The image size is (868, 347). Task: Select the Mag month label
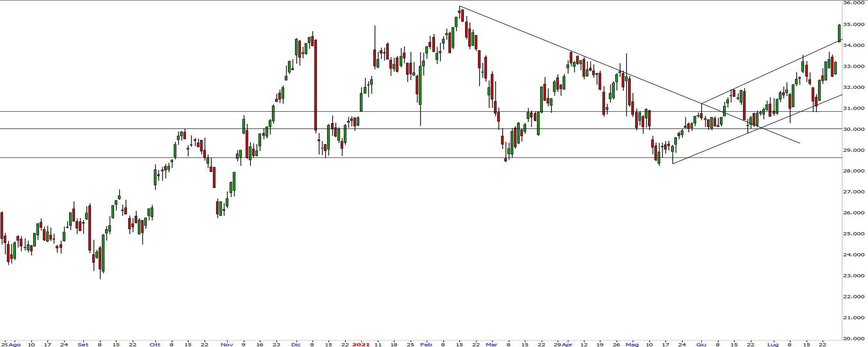tap(632, 345)
